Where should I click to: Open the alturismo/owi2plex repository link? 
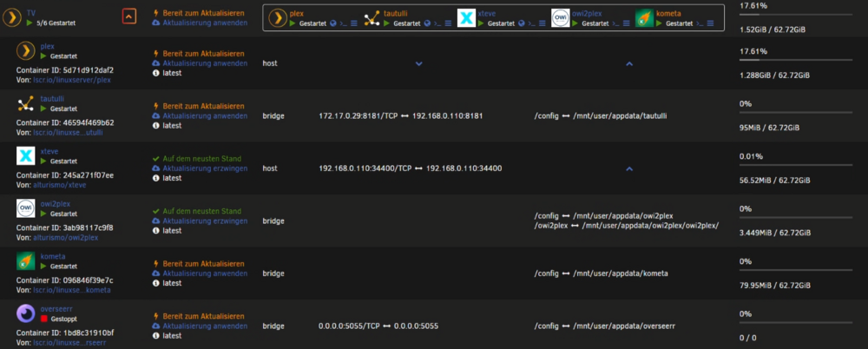[65, 238]
